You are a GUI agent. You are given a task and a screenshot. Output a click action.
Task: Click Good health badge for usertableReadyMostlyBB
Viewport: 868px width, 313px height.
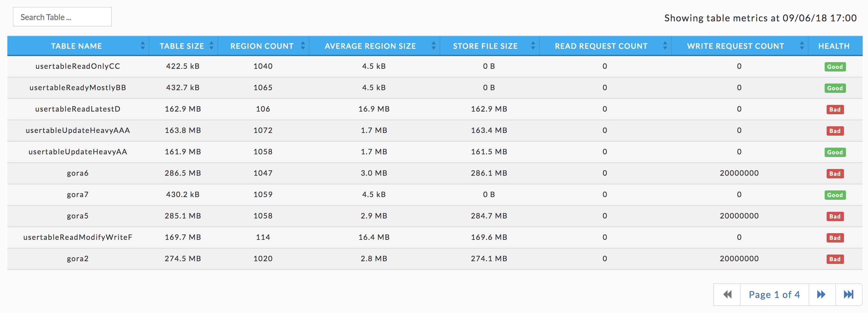pos(835,88)
